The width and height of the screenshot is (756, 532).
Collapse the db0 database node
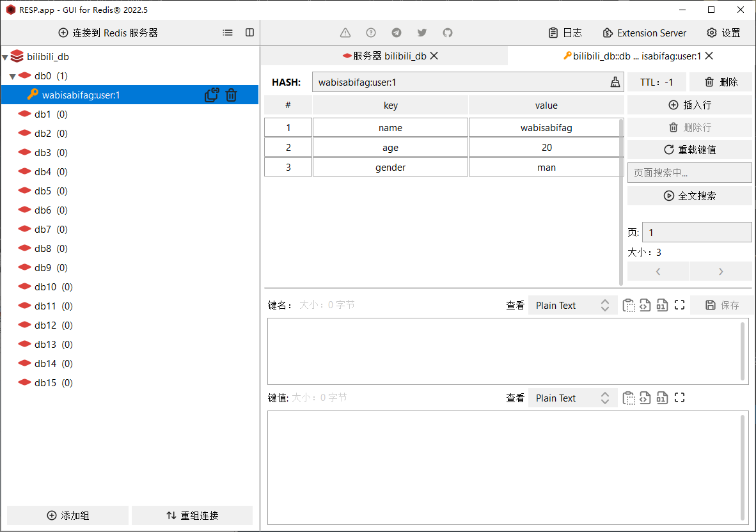[x=13, y=77]
